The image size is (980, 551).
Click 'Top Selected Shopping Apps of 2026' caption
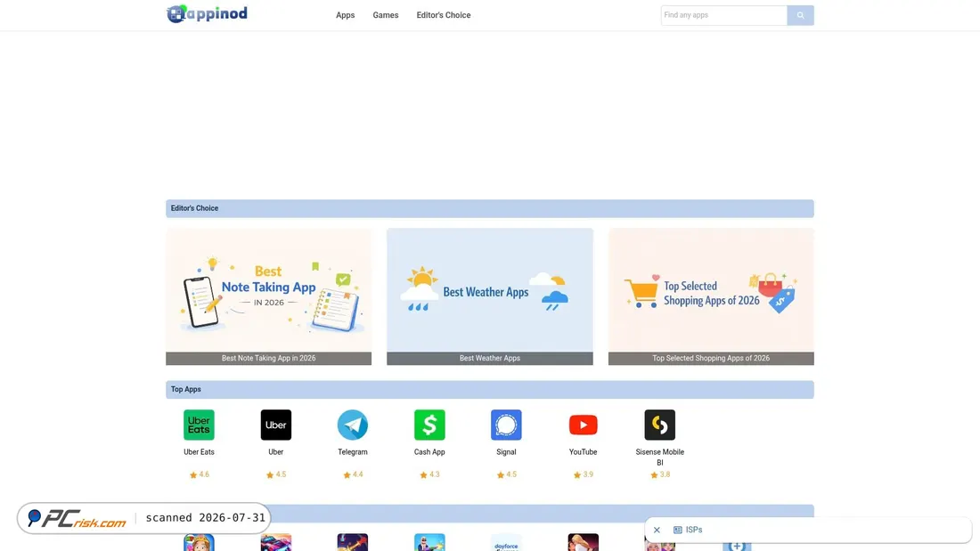point(711,358)
